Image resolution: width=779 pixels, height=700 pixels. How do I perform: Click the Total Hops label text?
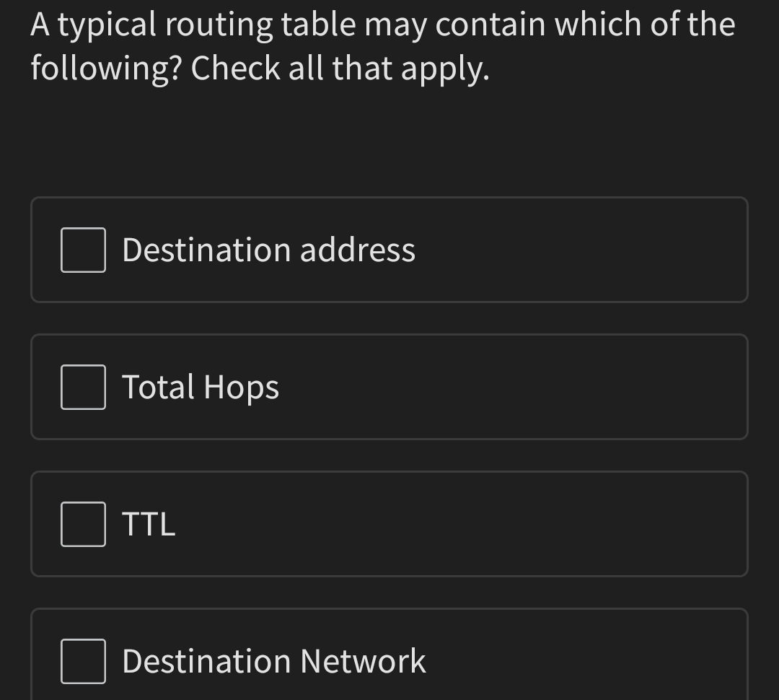[x=201, y=387]
